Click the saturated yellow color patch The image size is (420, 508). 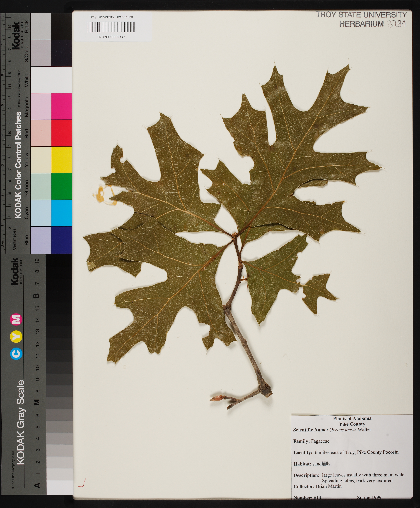pyautogui.click(x=61, y=160)
